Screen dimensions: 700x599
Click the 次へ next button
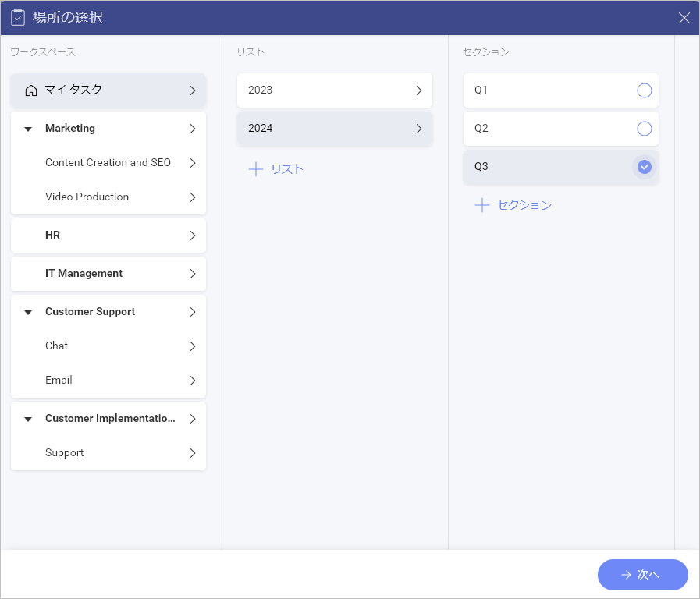[x=643, y=575]
